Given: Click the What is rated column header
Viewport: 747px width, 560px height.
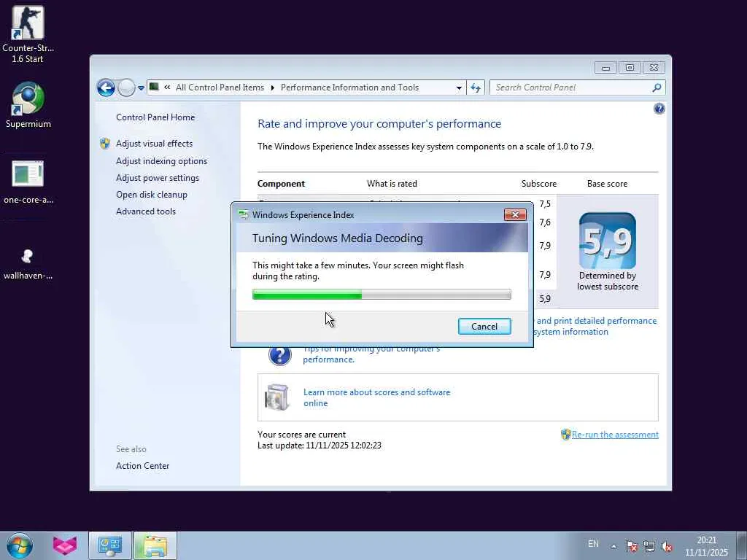Looking at the screenshot, I should click(x=392, y=184).
